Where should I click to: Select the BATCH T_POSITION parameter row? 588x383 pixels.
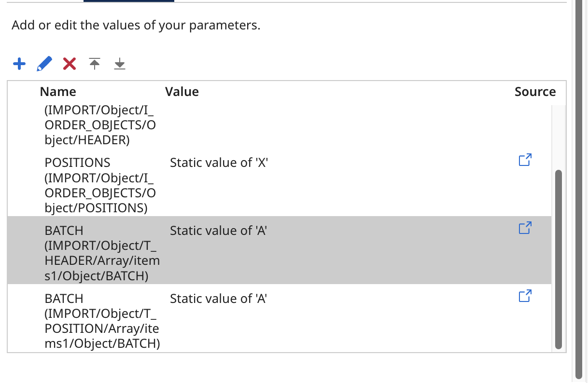[x=102, y=321]
